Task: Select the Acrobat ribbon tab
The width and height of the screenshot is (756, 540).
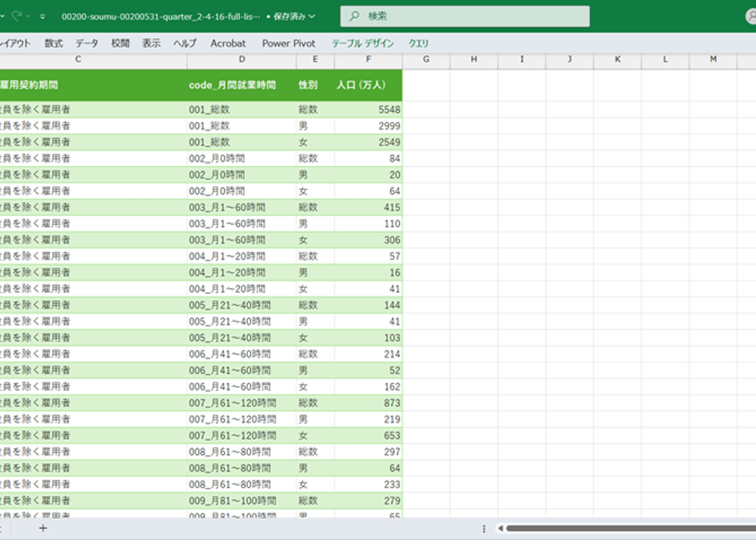Action: [228, 43]
